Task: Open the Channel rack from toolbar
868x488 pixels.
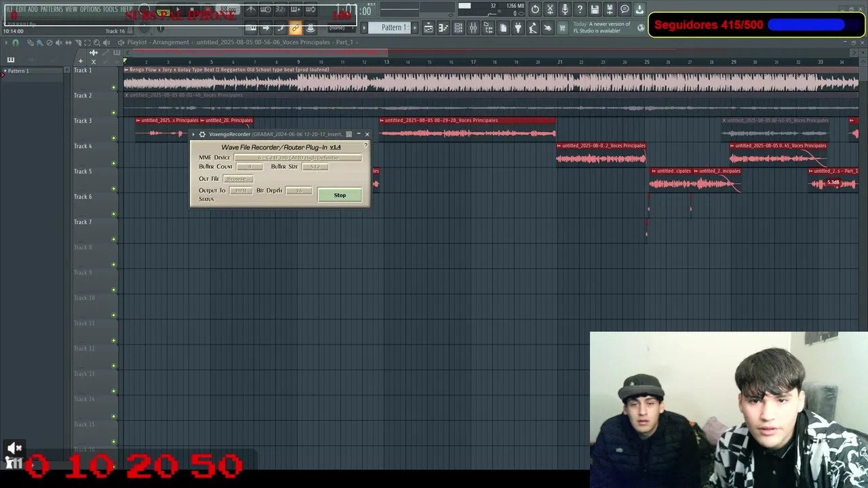Action: [x=458, y=28]
